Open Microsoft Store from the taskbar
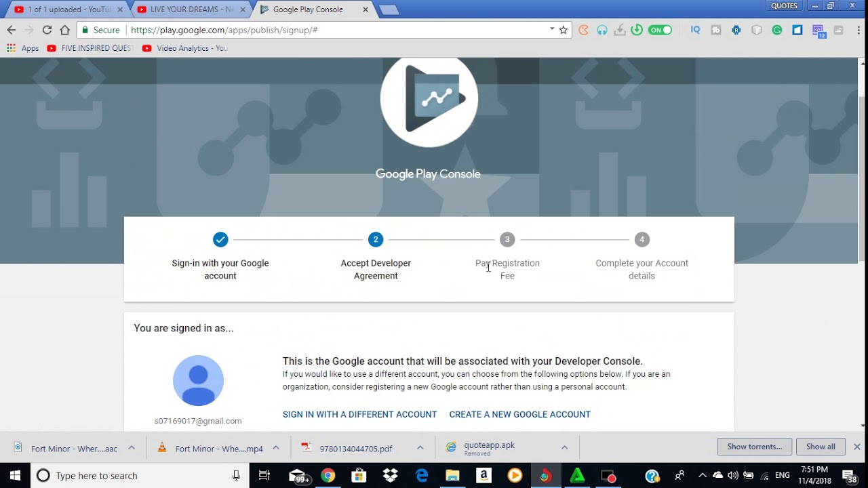Image resolution: width=868 pixels, height=488 pixels. tap(359, 476)
